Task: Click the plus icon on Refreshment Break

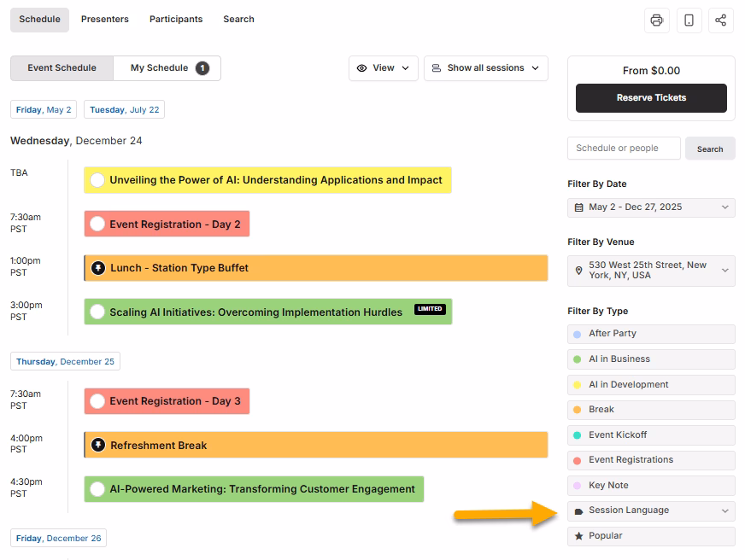Action: [97, 445]
